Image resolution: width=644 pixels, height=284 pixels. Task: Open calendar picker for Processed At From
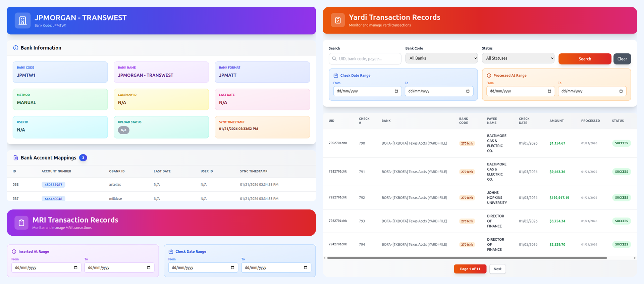pos(549,91)
